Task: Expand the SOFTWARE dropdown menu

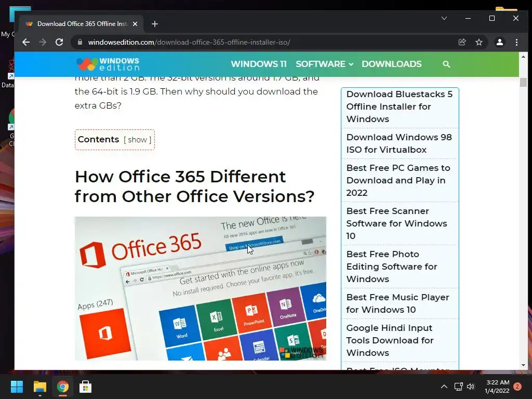Action: pos(324,64)
